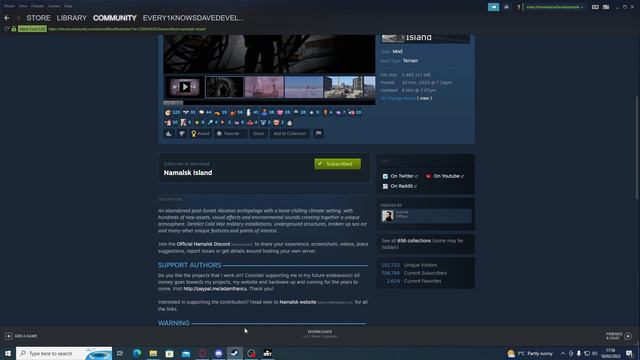Click the taskbar clock
This screenshot has width=640, height=360.
[x=611, y=353]
